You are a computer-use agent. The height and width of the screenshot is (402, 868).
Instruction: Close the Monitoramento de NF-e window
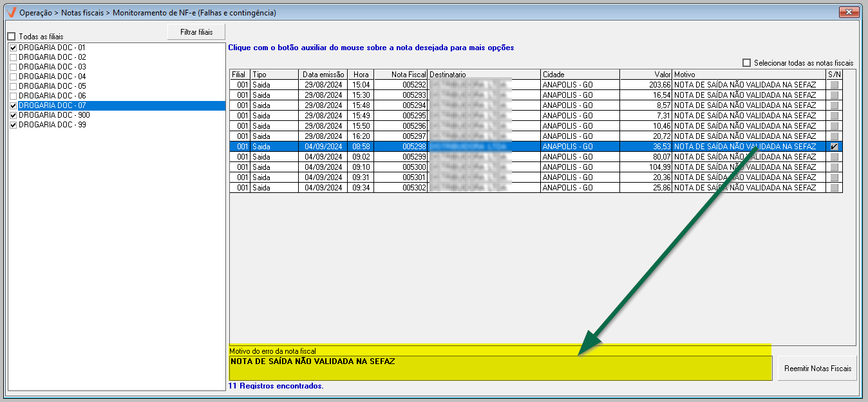[x=849, y=12]
